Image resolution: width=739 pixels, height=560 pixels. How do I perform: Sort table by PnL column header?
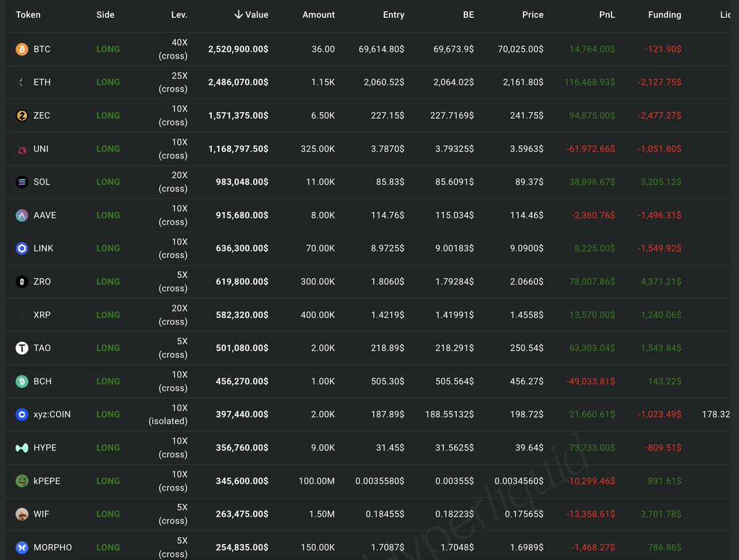(x=607, y=15)
